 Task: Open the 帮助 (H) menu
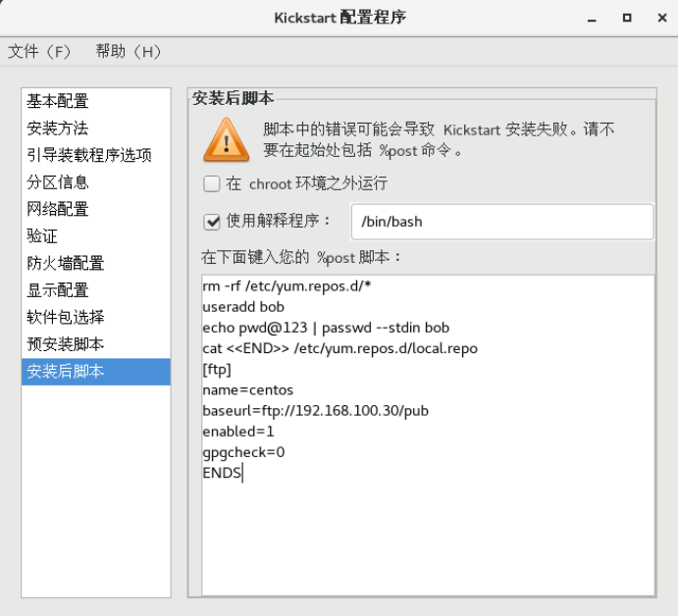click(x=129, y=52)
